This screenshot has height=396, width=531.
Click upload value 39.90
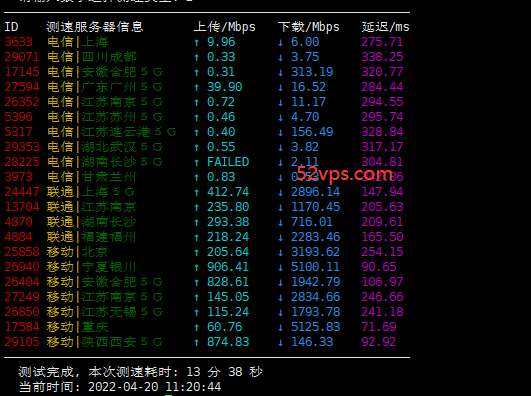click(225, 87)
